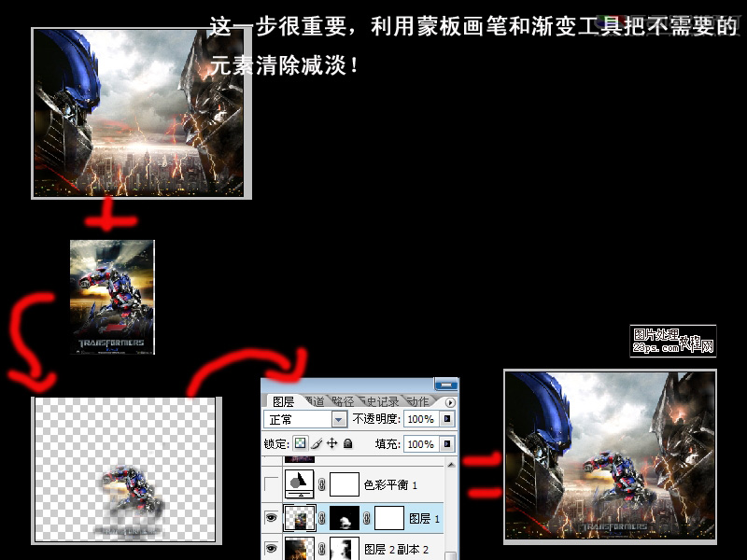This screenshot has width=747, height=560.
Task: Switch to the 历史记录 tab
Action: click(x=380, y=401)
